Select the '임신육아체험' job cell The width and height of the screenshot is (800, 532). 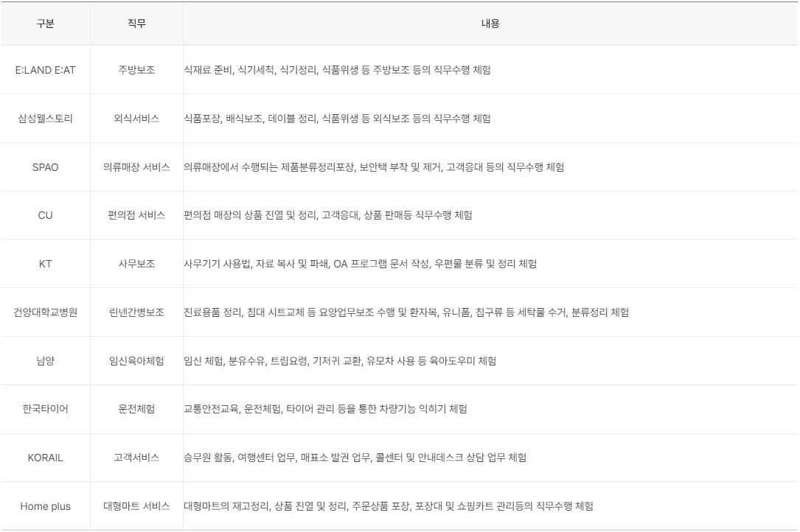[x=136, y=361]
